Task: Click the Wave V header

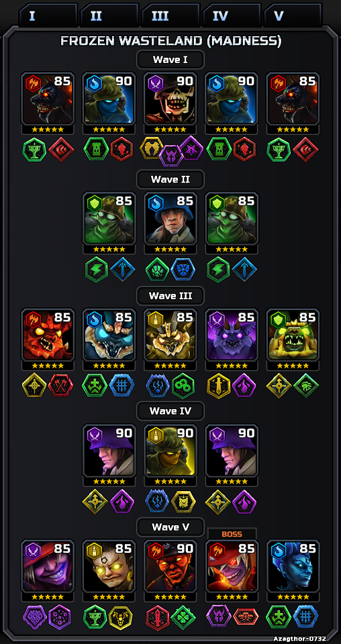Action: [170, 527]
